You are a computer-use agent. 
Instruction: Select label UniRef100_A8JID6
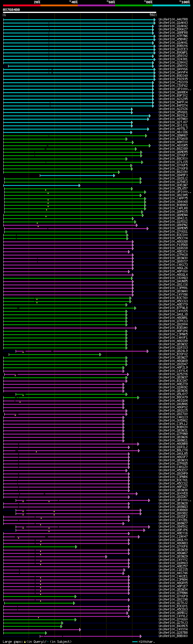[x=173, y=132]
